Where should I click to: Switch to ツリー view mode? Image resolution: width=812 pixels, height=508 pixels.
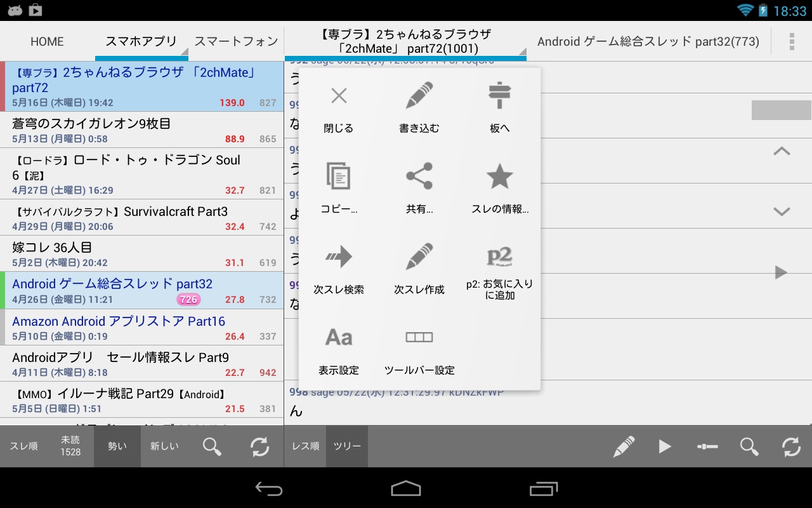pyautogui.click(x=347, y=446)
